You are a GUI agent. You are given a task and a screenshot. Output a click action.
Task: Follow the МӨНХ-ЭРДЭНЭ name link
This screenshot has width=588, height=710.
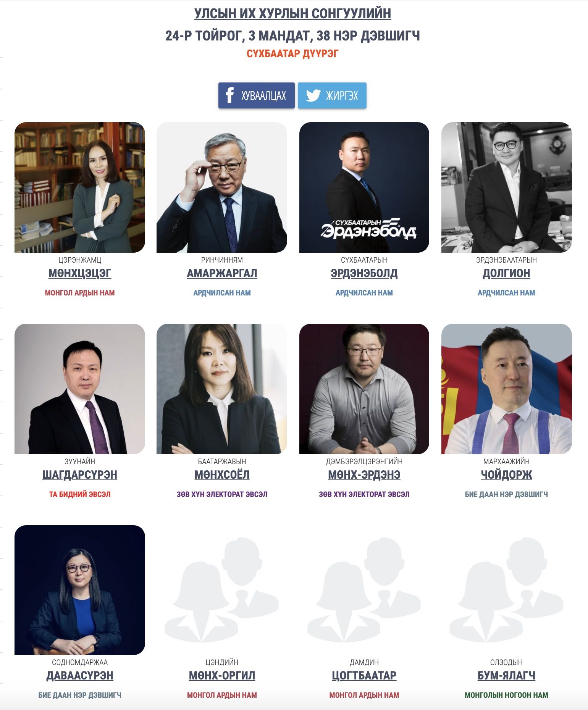(364, 475)
